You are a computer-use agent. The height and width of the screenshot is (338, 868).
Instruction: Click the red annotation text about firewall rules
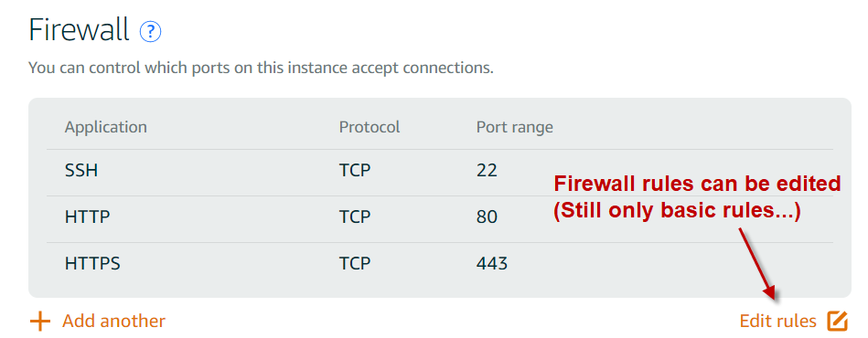coord(698,198)
